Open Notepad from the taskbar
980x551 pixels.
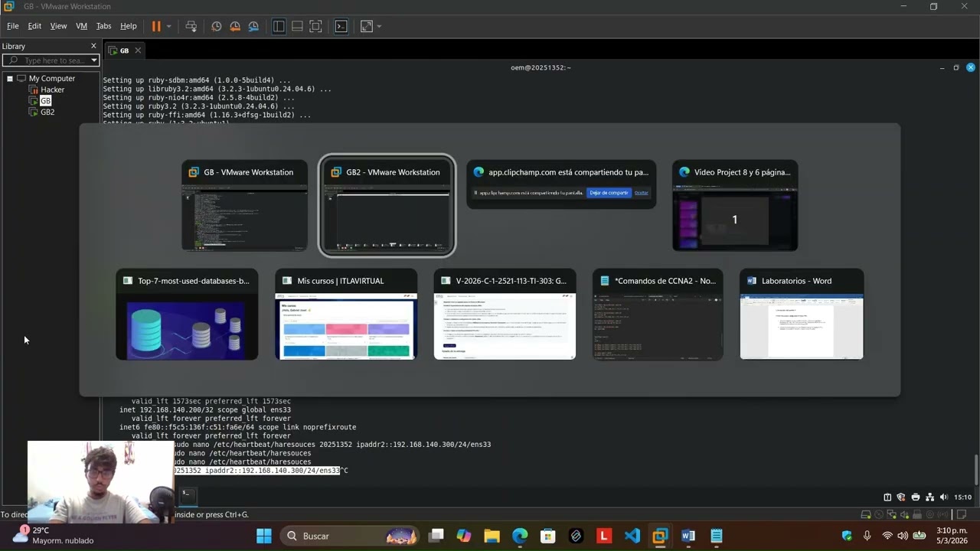(717, 536)
